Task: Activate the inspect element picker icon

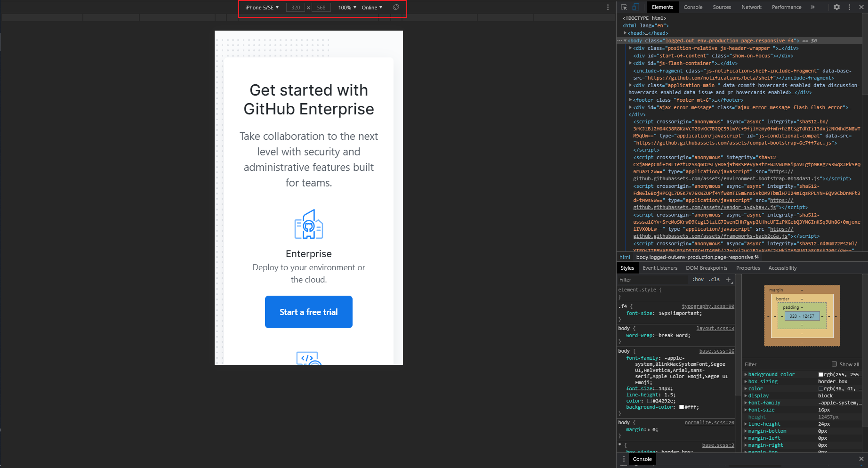Action: tap(624, 7)
